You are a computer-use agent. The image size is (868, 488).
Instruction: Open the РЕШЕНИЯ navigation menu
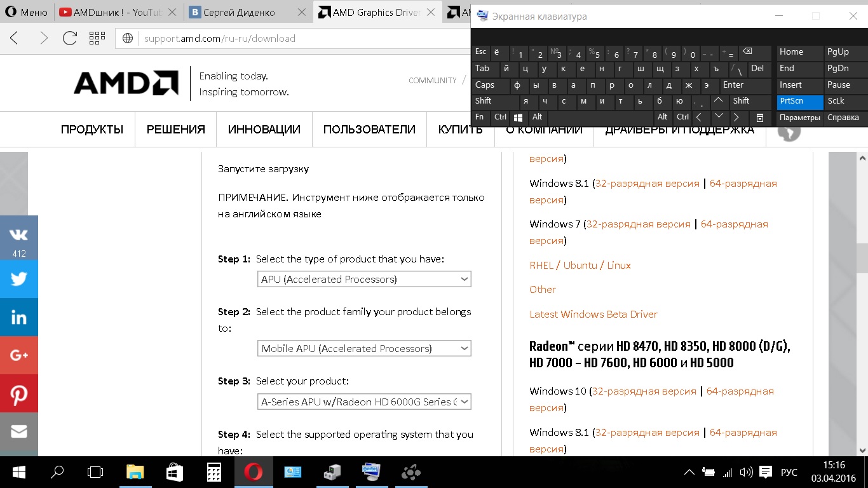coord(176,130)
